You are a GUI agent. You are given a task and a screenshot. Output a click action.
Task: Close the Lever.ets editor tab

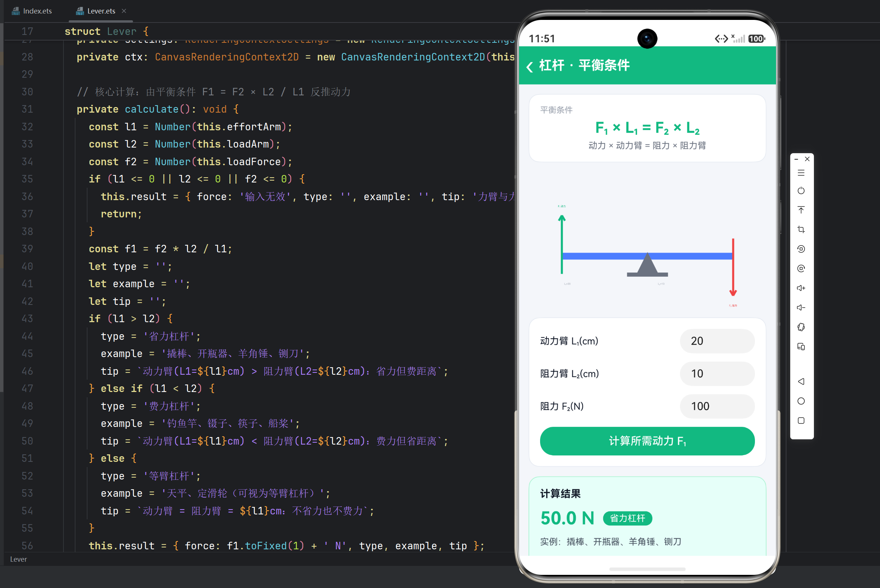[x=124, y=11]
